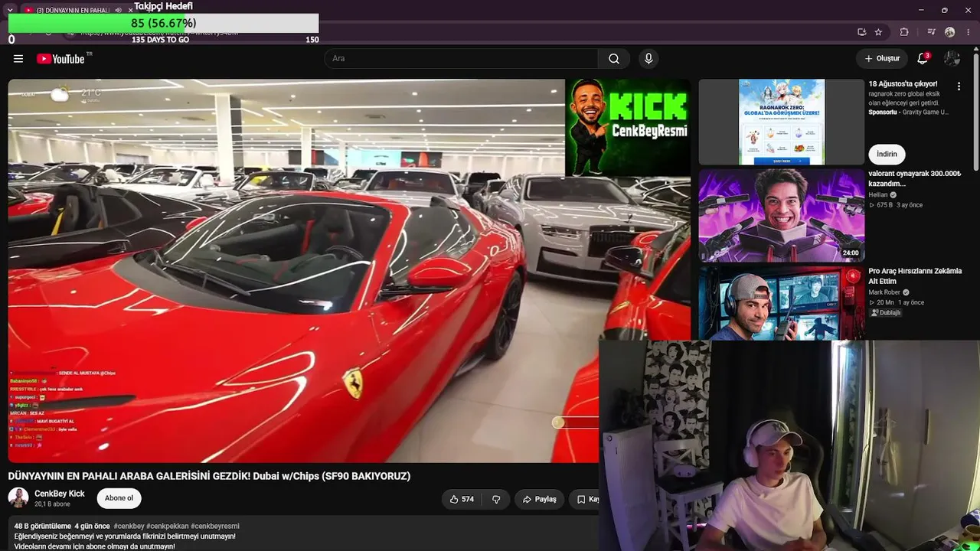Bookmark this page with the star icon

878,32
